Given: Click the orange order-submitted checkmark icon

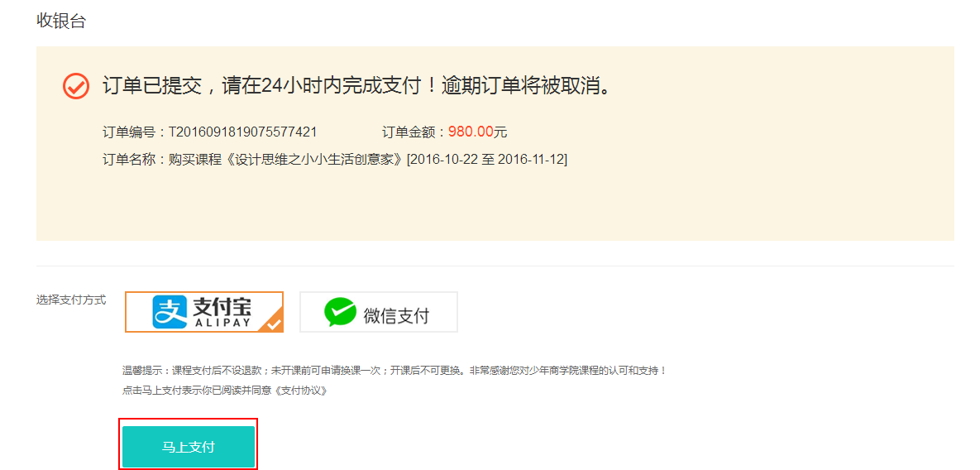Looking at the screenshot, I should tap(76, 85).
